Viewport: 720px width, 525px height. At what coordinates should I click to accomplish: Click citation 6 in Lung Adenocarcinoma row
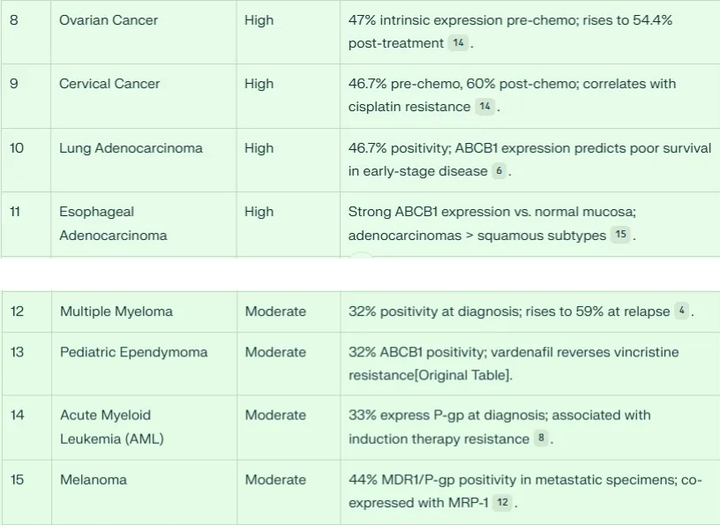[x=498, y=171]
